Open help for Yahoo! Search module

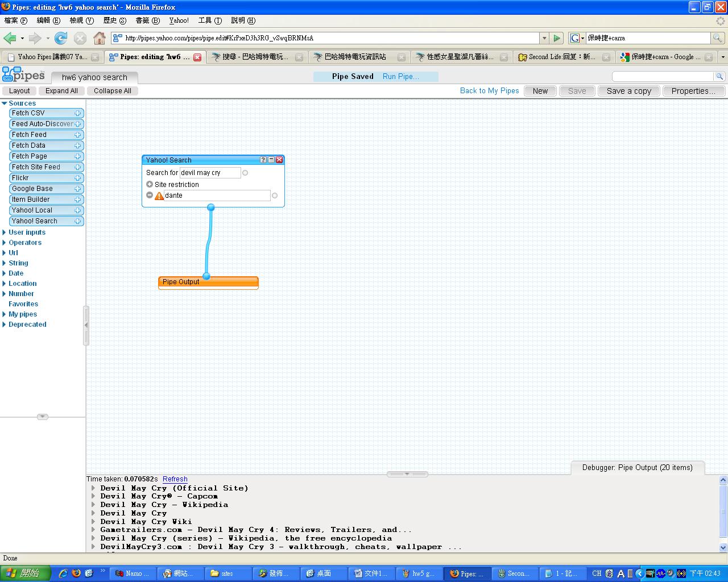point(263,160)
